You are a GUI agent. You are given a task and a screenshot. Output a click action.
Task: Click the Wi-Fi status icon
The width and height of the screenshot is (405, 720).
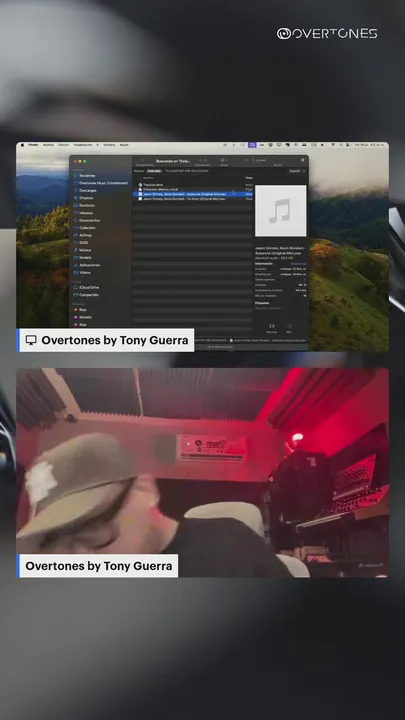pos(334,145)
